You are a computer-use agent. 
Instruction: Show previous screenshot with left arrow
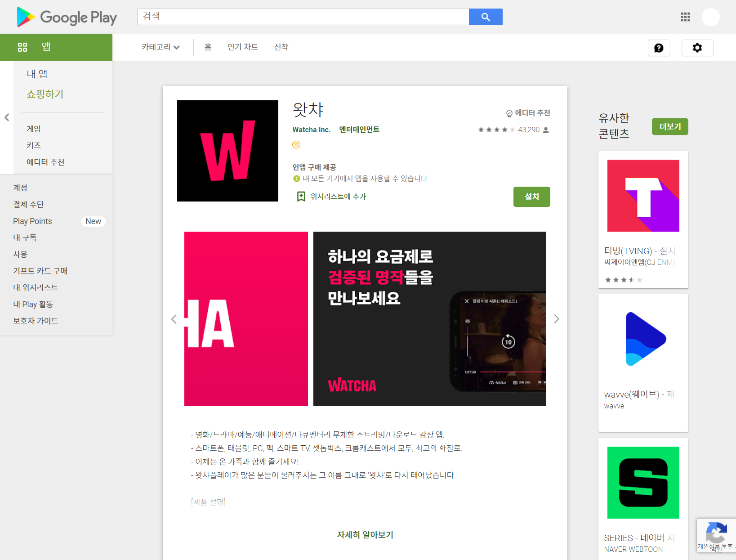[x=174, y=319]
